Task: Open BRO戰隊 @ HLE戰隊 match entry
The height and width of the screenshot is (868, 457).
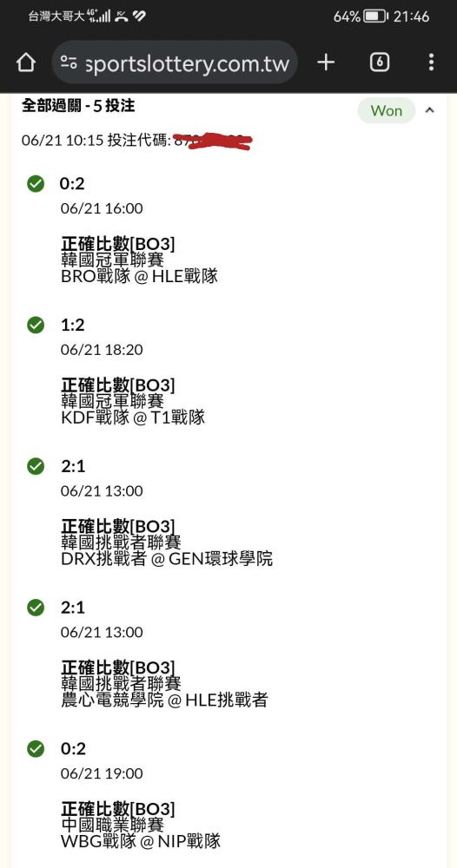Action: [140, 276]
